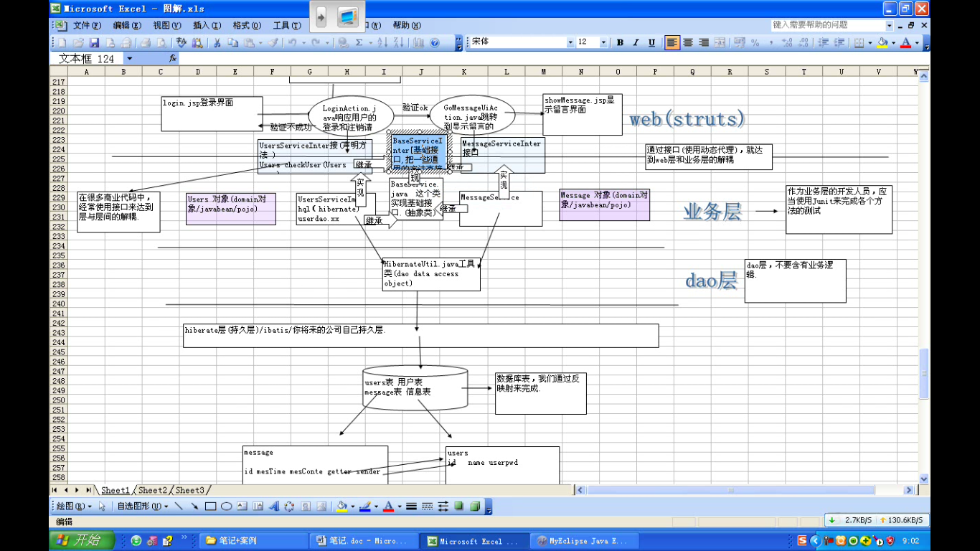Image resolution: width=980 pixels, height=551 pixels.
Task: Select the Arrow drawing tool
Action: pos(194,507)
